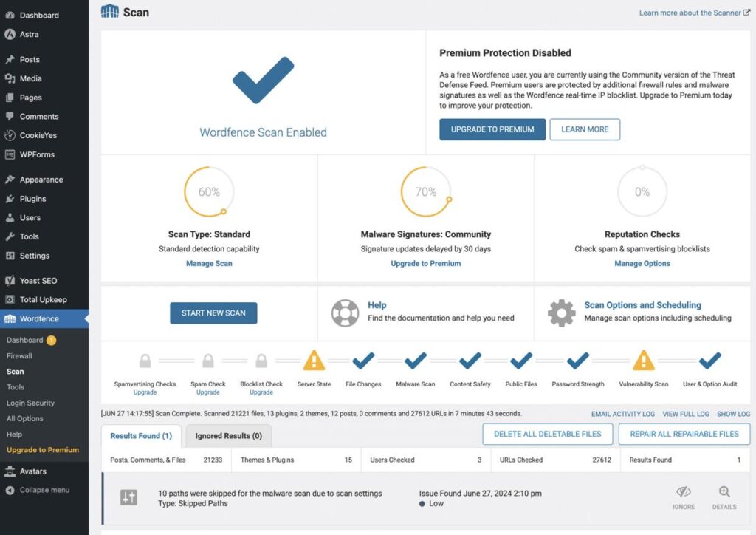Open Wordfence Dashboard submenu with badge
This screenshot has height=535, width=756.
pyautogui.click(x=31, y=340)
